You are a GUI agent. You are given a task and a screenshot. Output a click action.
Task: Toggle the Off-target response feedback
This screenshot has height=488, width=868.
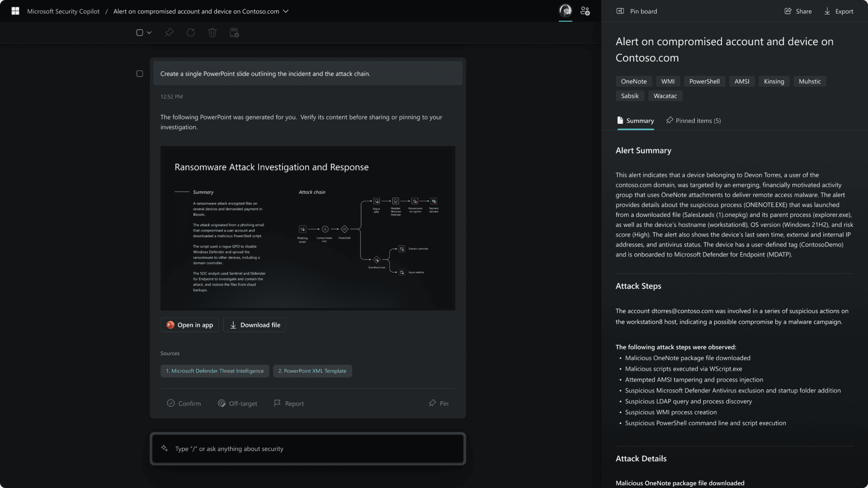[237, 403]
